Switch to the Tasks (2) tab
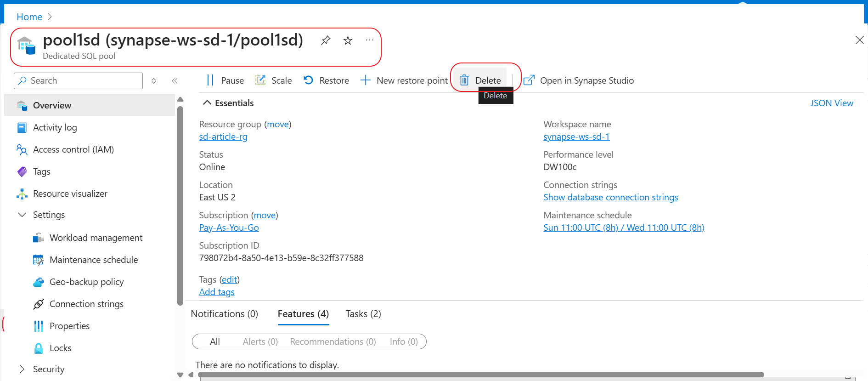 pyautogui.click(x=363, y=314)
